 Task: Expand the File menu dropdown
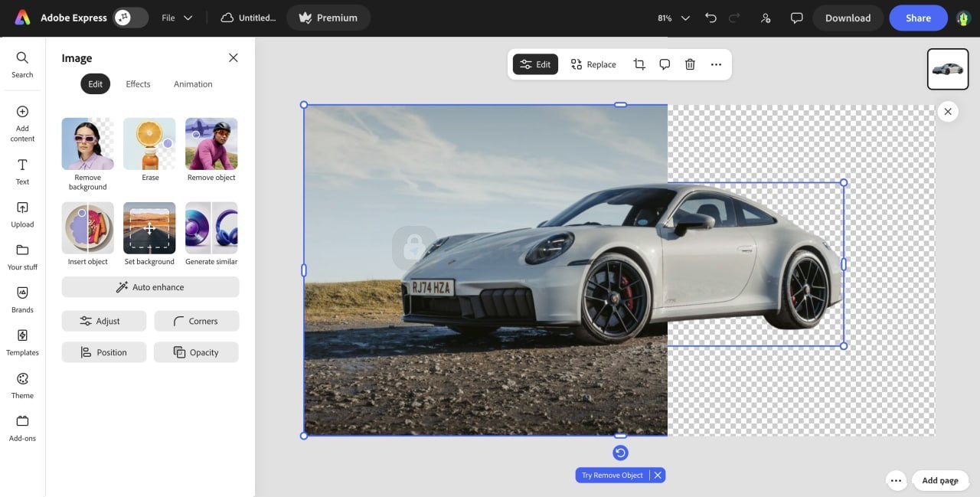coord(177,18)
